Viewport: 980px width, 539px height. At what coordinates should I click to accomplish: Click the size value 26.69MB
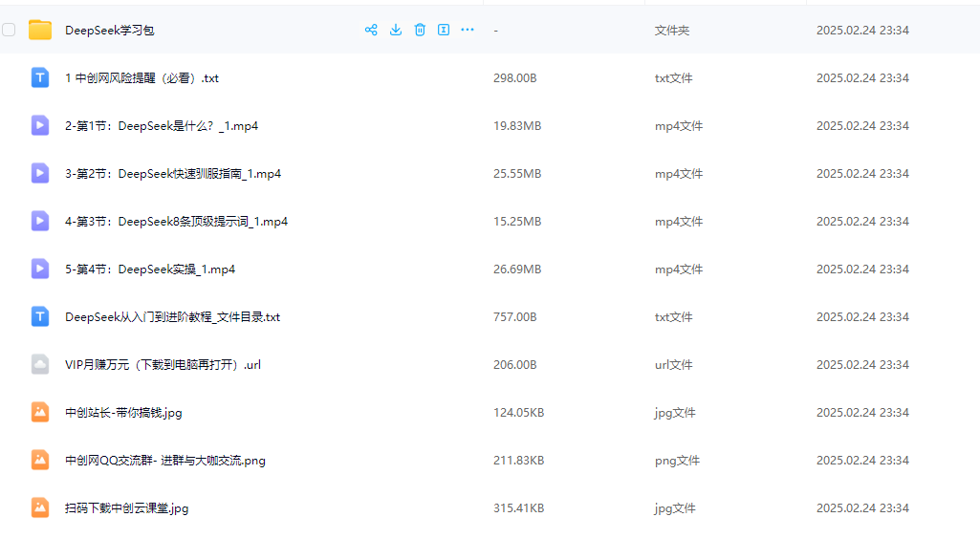coord(517,269)
